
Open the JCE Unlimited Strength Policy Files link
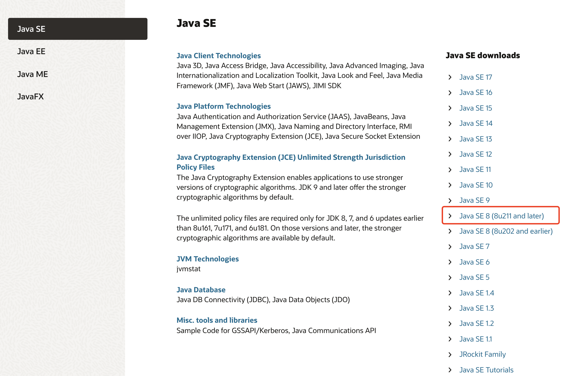291,162
